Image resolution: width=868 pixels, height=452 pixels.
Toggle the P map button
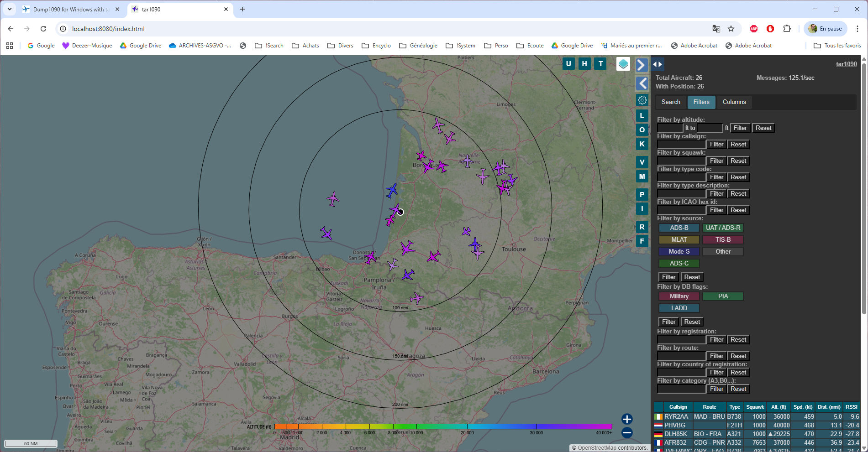coord(642,195)
